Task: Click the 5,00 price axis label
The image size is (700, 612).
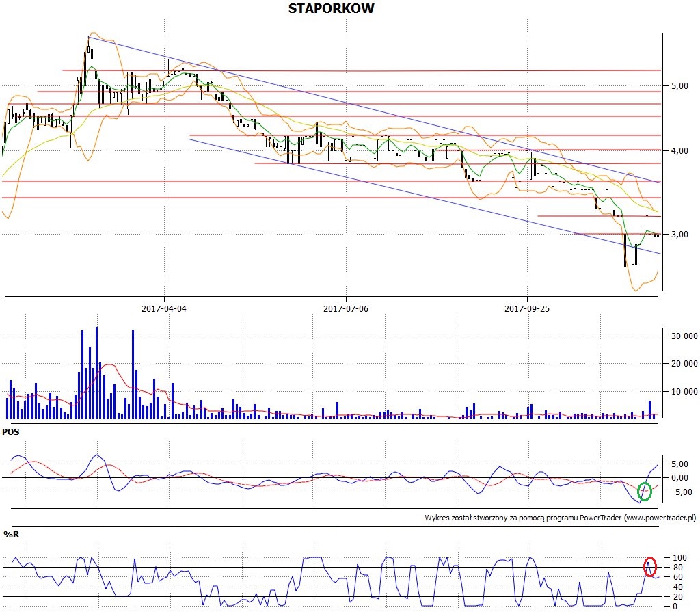Action: pos(679,85)
